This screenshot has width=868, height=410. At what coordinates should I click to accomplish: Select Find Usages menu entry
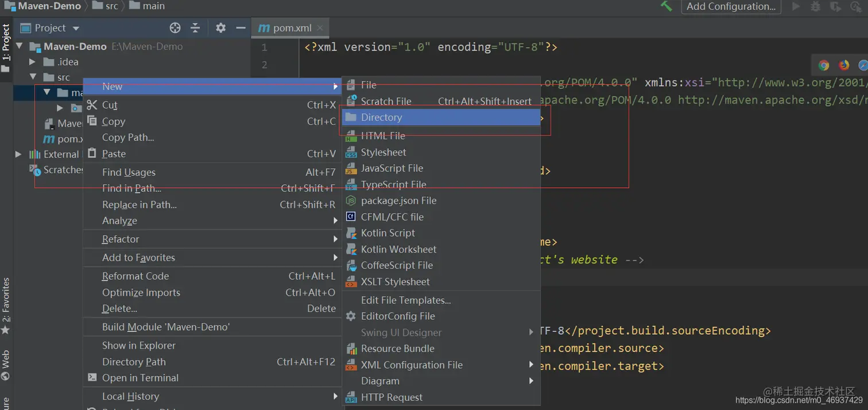tap(212, 172)
